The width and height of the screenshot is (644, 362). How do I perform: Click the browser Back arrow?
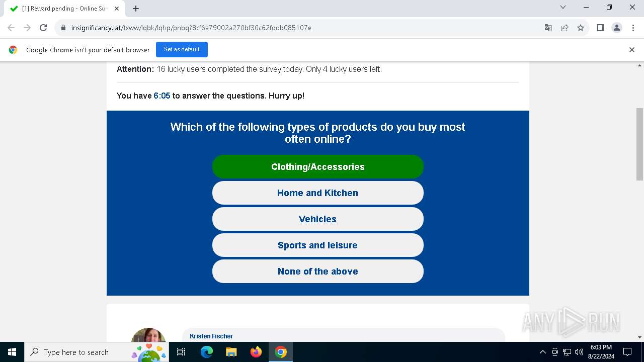pos(11,28)
